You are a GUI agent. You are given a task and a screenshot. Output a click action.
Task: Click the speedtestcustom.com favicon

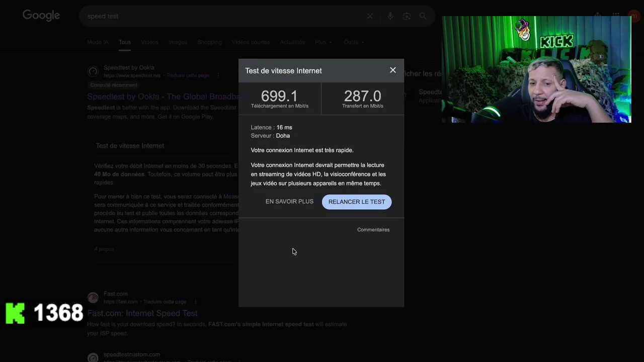point(93,358)
